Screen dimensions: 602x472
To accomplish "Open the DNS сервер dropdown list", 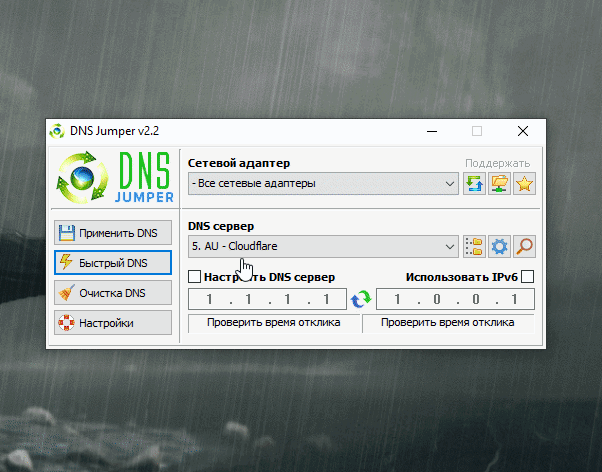I will point(323,246).
